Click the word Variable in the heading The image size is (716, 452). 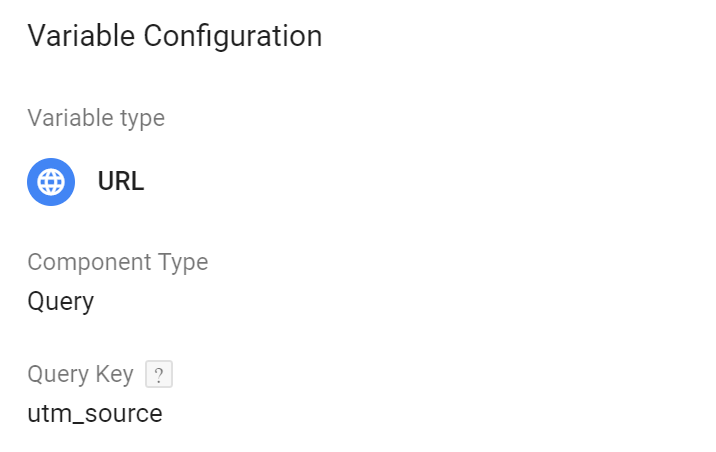81,36
